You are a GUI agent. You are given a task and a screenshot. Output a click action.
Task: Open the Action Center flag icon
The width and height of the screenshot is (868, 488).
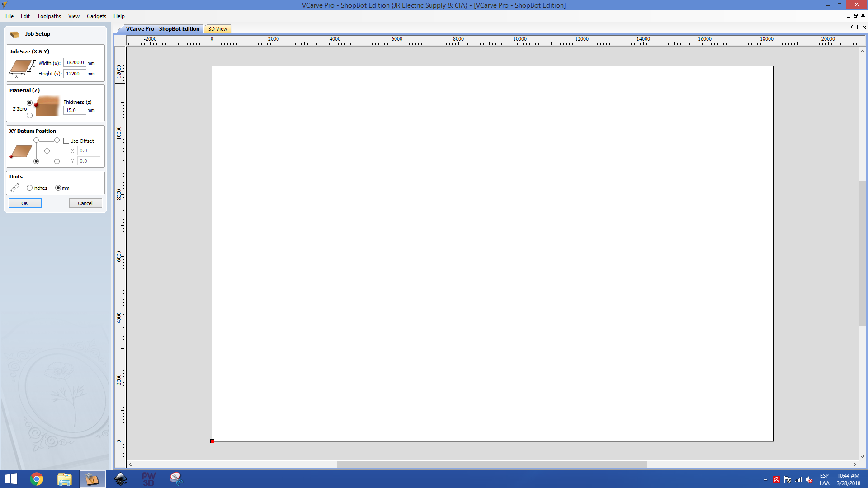tap(788, 479)
